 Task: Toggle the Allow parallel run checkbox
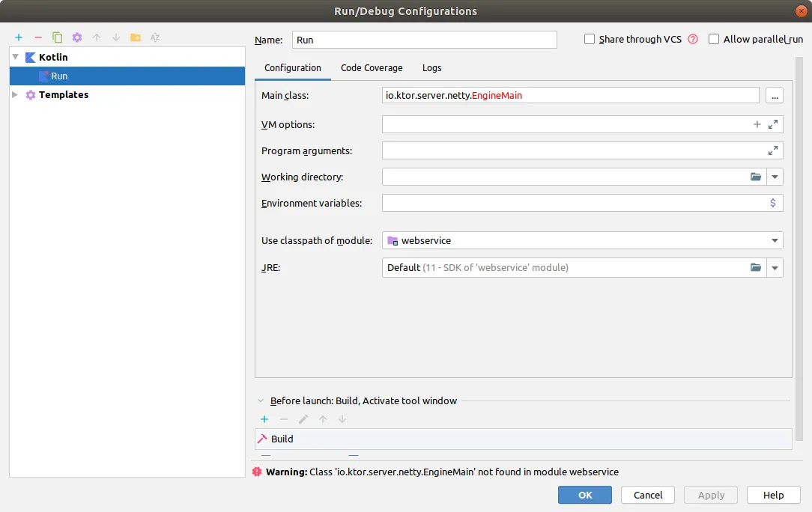(714, 40)
